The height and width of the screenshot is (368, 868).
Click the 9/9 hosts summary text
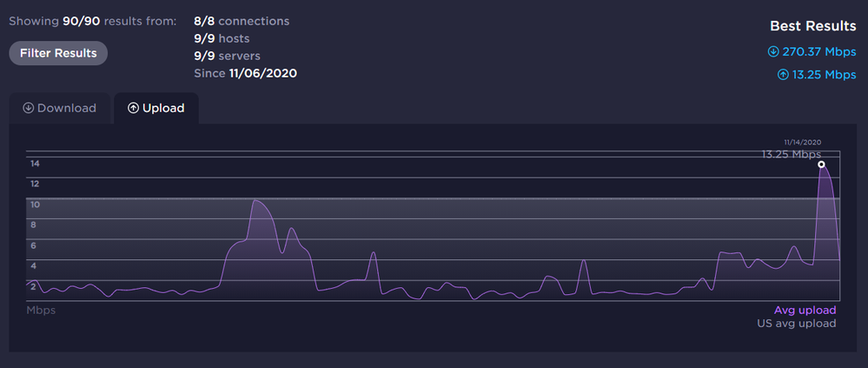click(x=222, y=39)
